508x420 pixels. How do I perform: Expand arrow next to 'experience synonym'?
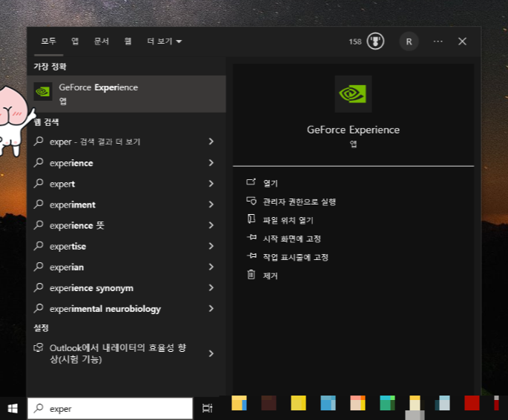tap(211, 287)
